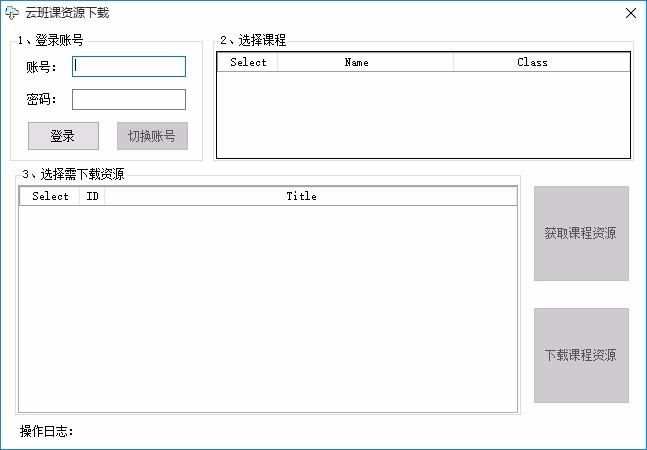Click the Class column header

541,62
